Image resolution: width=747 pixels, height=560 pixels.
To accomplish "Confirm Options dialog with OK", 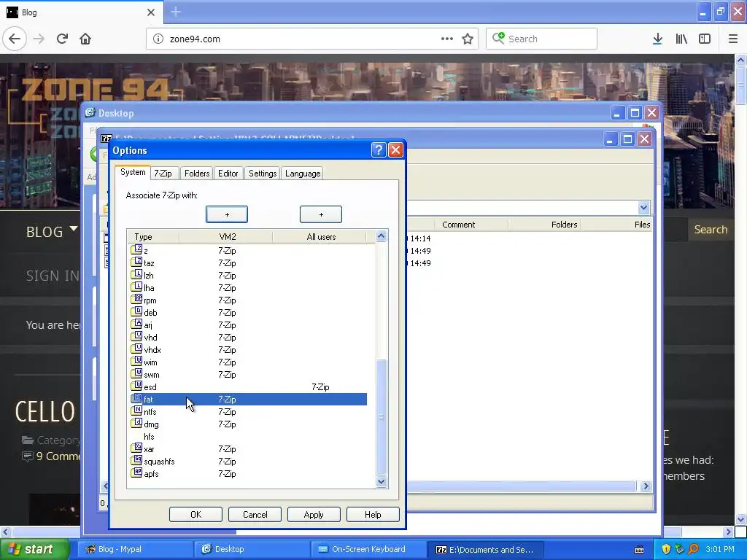I will (x=196, y=514).
